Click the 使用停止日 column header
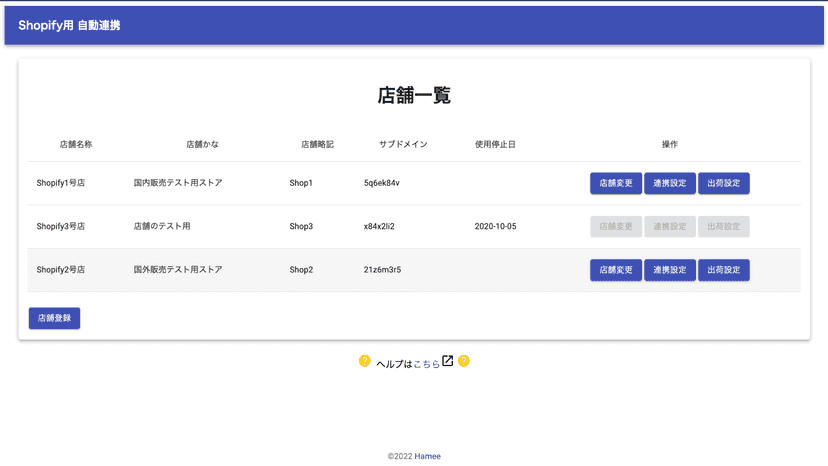 point(495,144)
